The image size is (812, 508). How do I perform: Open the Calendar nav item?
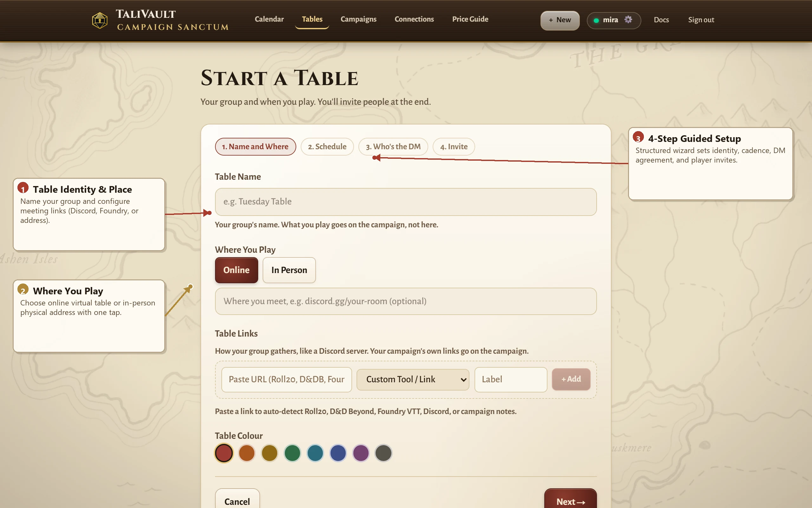[269, 19]
